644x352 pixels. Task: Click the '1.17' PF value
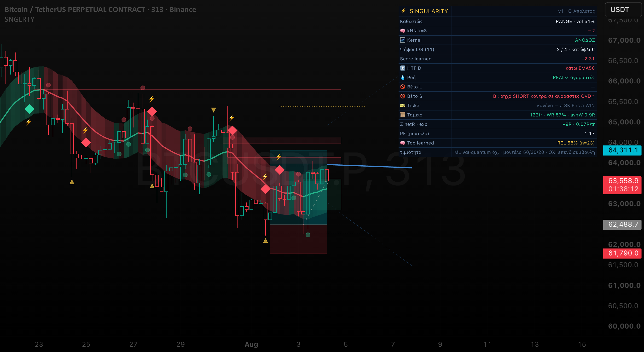coord(590,133)
